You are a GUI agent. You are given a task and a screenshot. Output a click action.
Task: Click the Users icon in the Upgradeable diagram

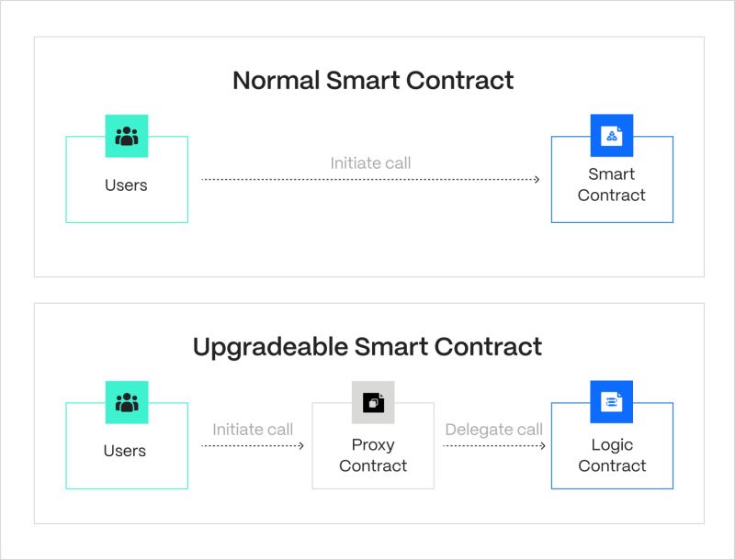126,402
